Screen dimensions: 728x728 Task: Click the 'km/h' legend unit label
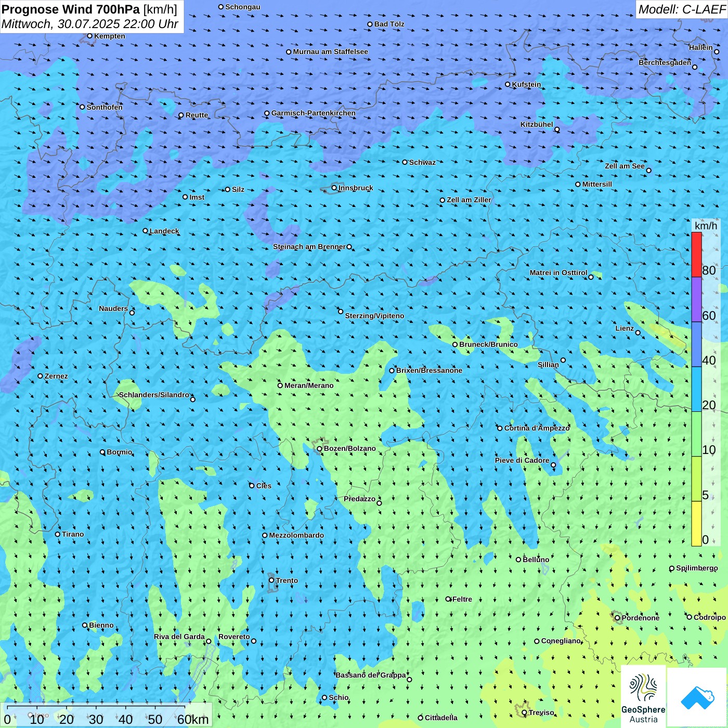pos(706,225)
